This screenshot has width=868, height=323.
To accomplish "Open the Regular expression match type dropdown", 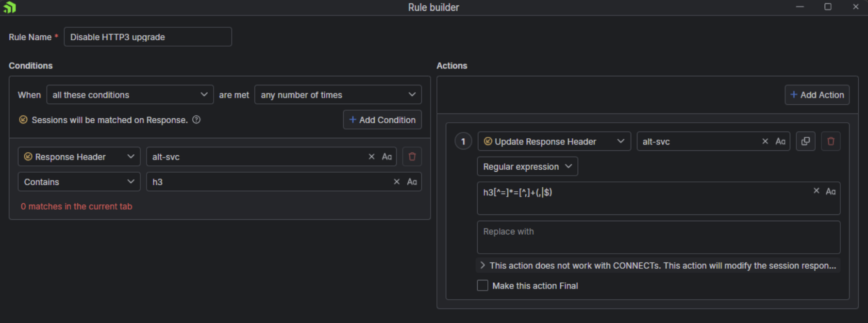I will (x=527, y=166).
